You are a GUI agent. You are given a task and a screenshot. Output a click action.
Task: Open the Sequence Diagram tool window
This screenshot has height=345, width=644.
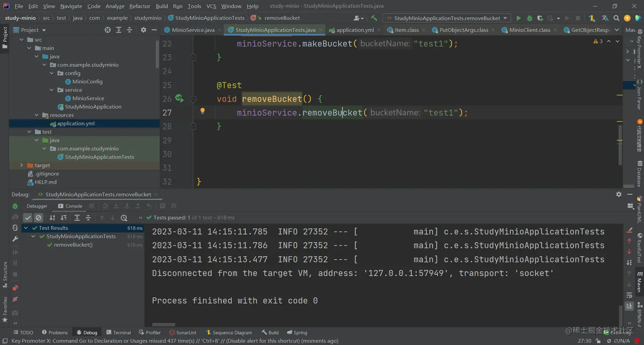tap(228, 332)
